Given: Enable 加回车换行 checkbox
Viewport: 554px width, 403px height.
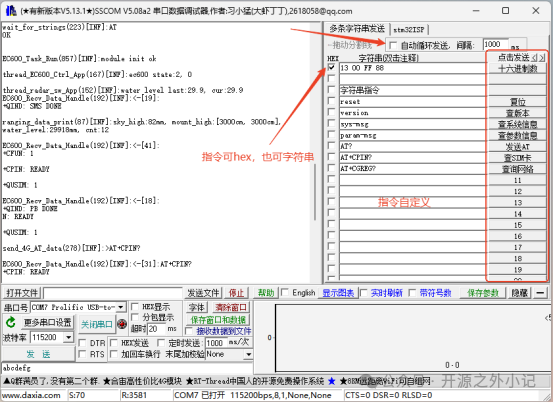Looking at the screenshot, I should pos(114,354).
